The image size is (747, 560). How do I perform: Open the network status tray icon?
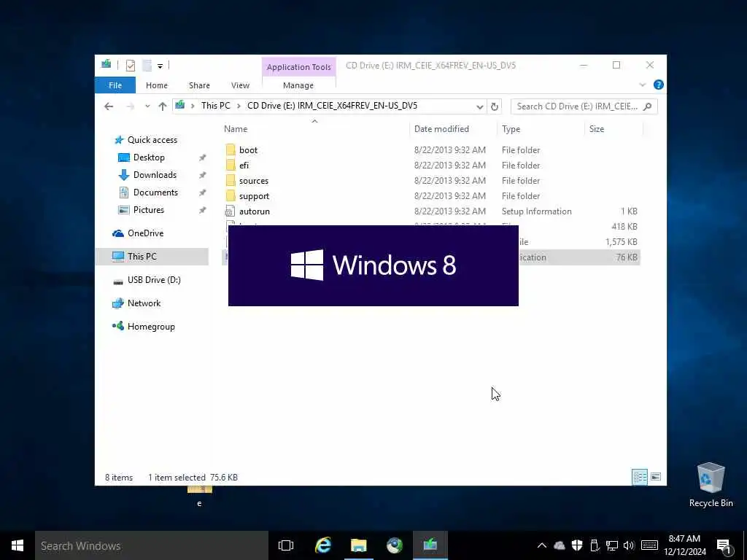click(x=612, y=545)
